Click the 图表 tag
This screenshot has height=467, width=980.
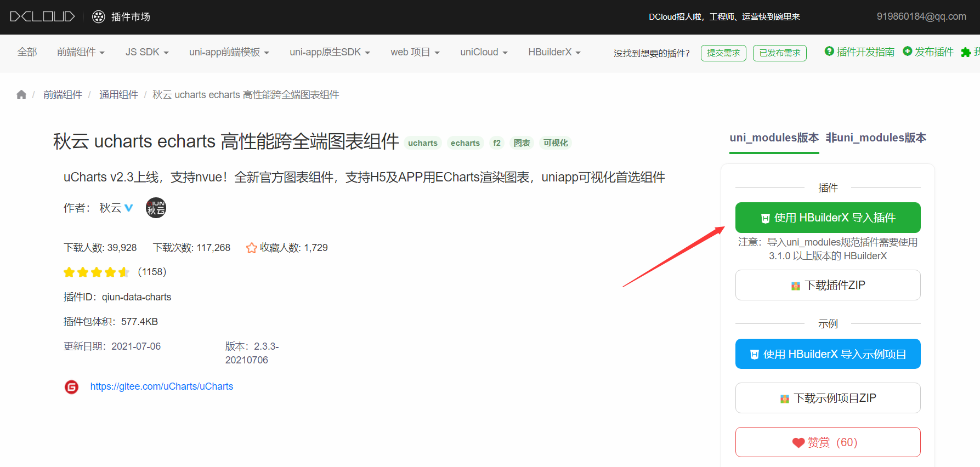pyautogui.click(x=522, y=143)
